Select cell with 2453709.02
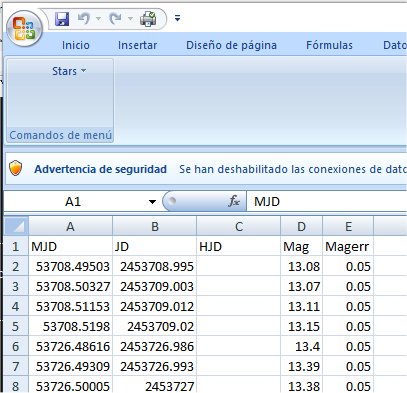The image size is (407, 393). (155, 326)
